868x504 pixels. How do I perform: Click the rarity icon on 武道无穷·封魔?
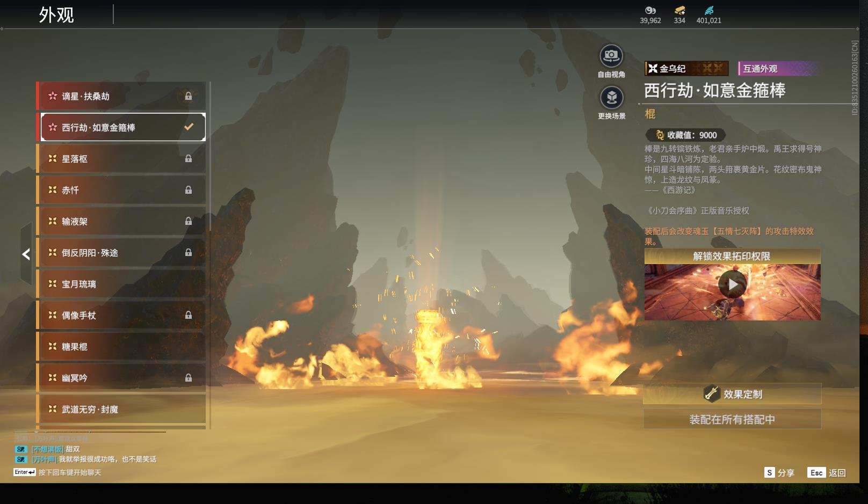click(x=53, y=409)
